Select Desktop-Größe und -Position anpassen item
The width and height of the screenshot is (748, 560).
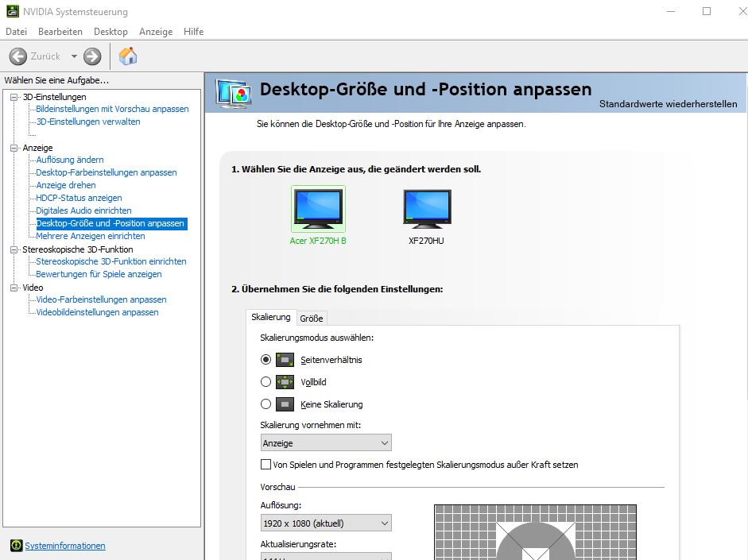click(x=111, y=223)
